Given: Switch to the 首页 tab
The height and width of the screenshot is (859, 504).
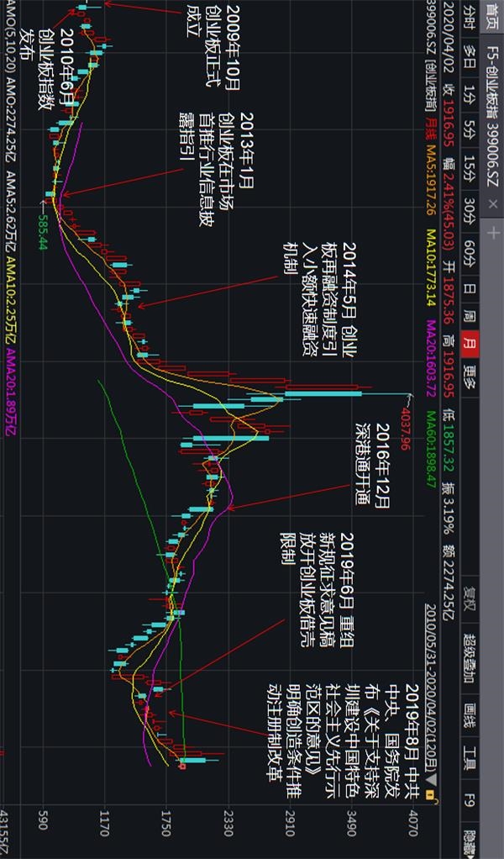Looking at the screenshot, I should point(491,18).
